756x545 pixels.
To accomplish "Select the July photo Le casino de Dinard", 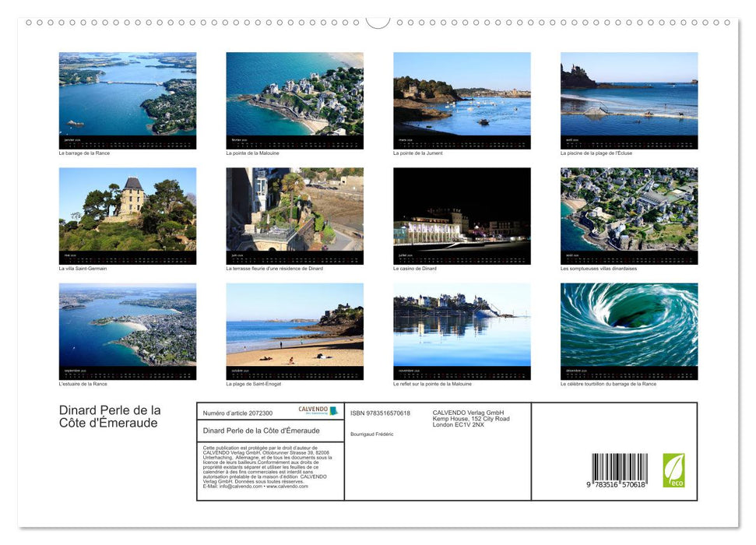I will 461,215.
